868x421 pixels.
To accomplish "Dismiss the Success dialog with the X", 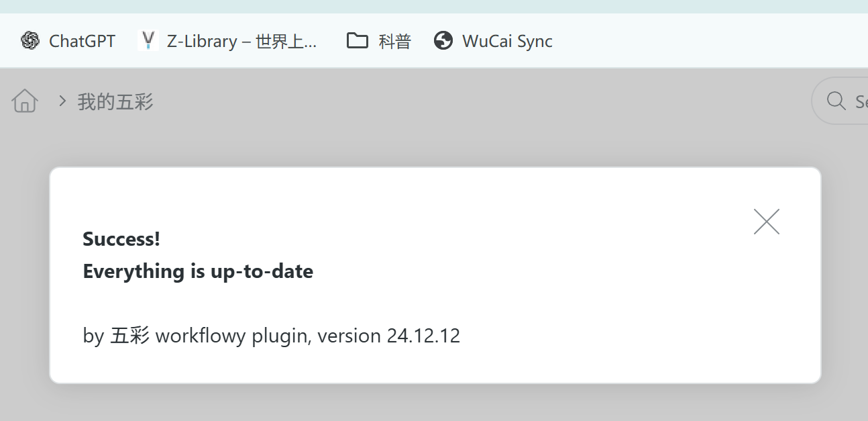I will (767, 222).
